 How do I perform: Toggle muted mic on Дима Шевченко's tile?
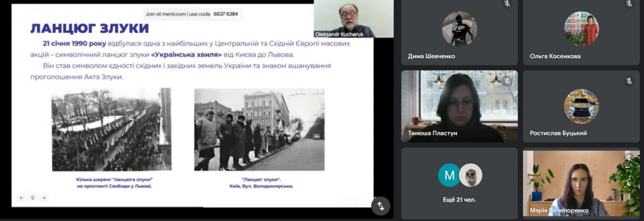point(508,4)
